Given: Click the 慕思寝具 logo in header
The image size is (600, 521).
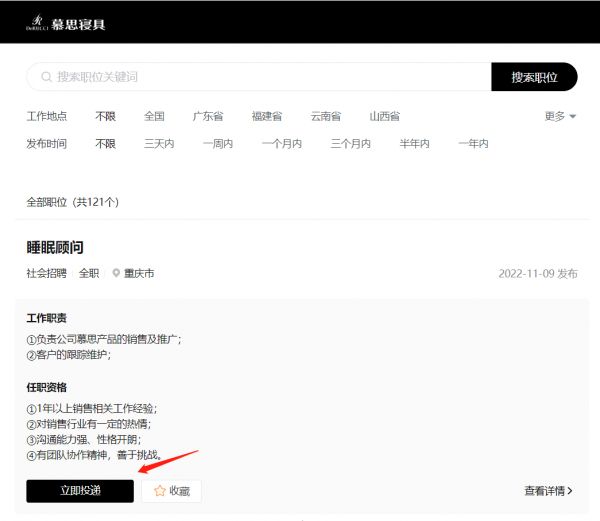Looking at the screenshot, I should [x=66, y=22].
